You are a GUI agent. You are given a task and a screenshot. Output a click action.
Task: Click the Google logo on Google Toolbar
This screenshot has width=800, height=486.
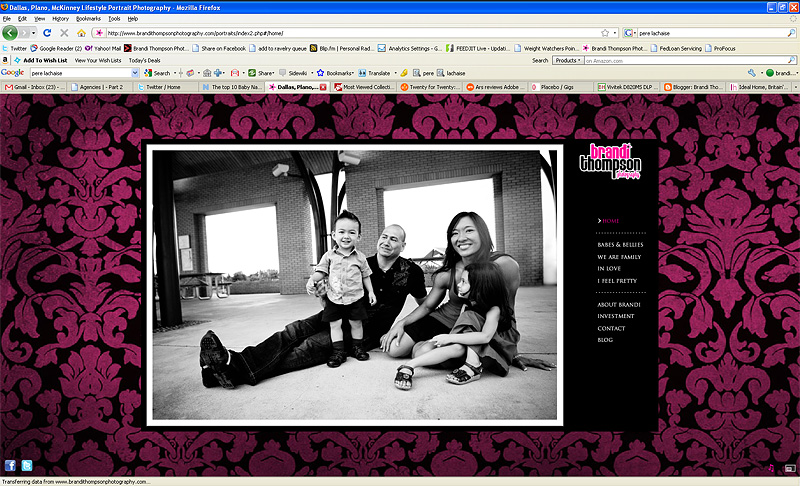[x=13, y=72]
